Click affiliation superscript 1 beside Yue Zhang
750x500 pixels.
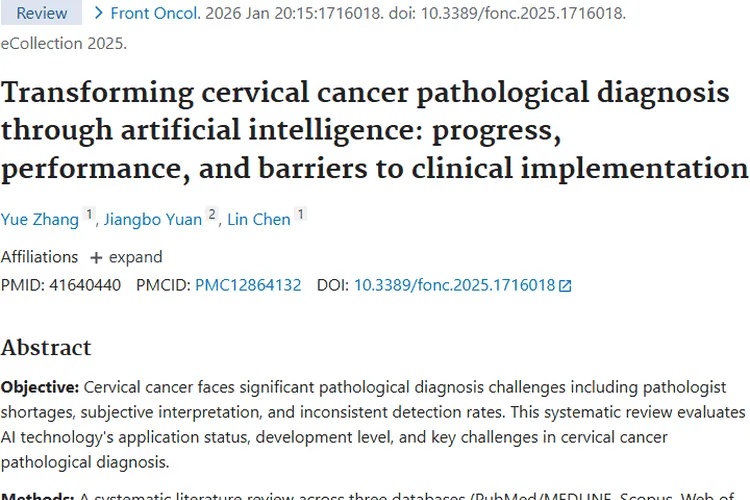point(89,215)
